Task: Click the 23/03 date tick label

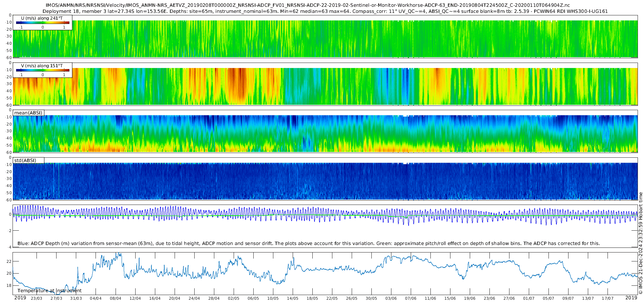Action: point(36,298)
